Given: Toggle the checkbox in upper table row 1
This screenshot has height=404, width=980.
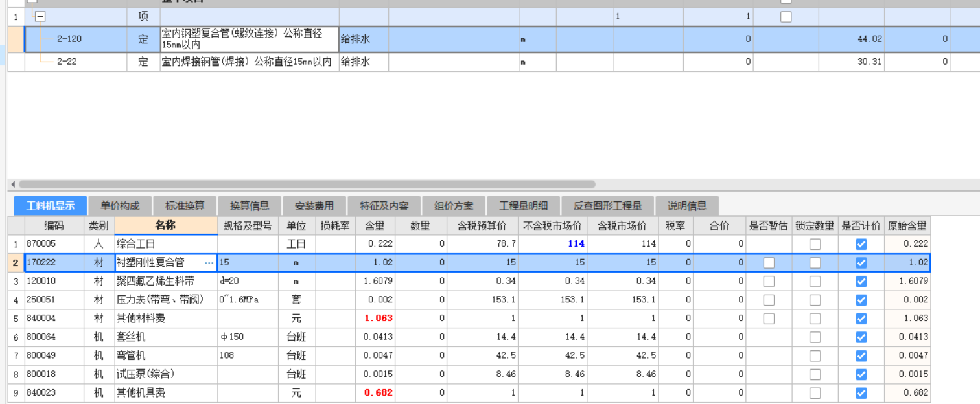Looking at the screenshot, I should [x=786, y=17].
